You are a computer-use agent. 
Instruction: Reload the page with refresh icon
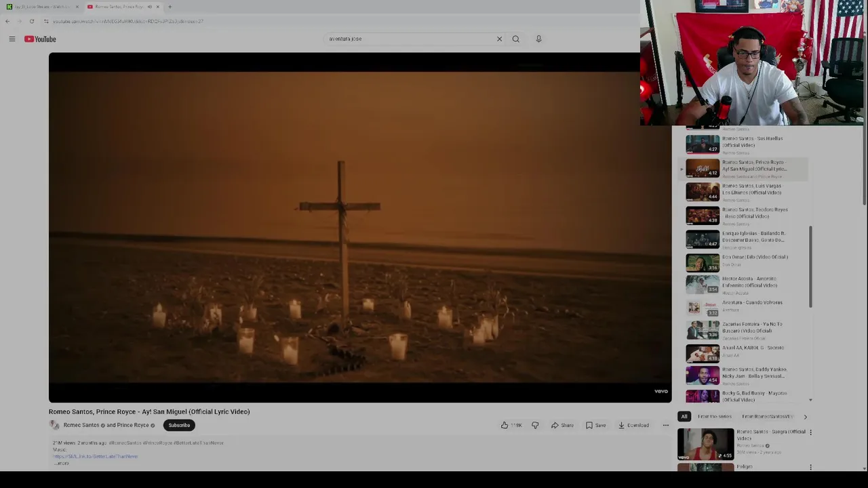(31, 21)
